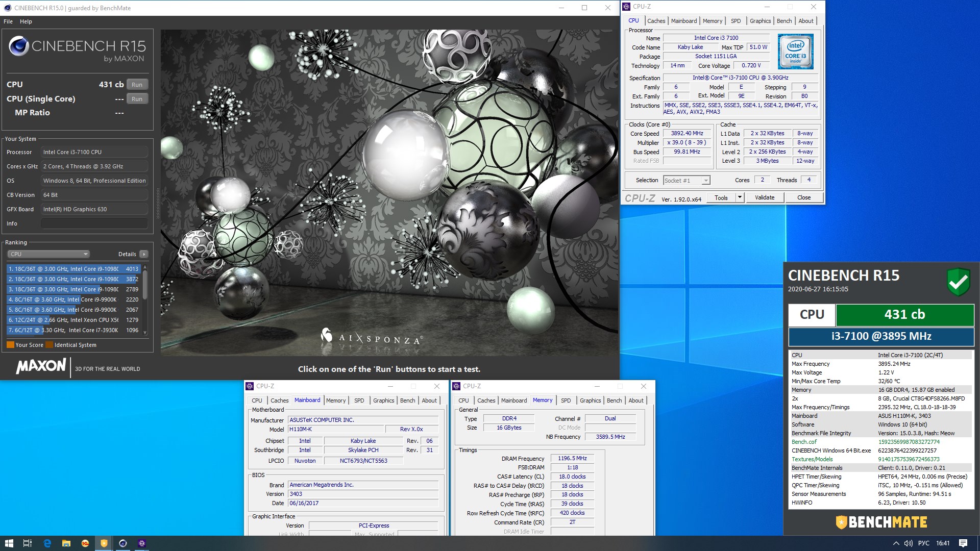
Task: Switch to Caches tab in top CPU-Z window
Action: (656, 21)
